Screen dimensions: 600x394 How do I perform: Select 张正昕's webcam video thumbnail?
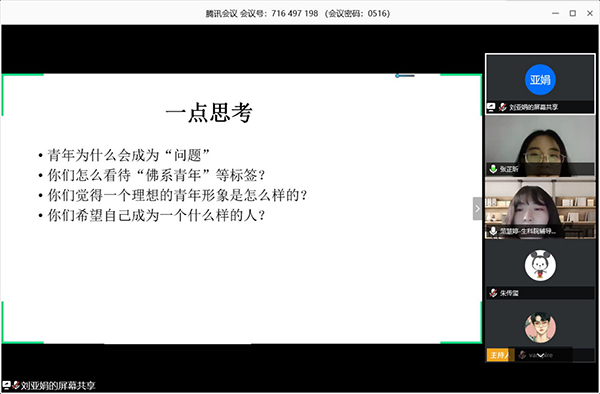(540, 146)
